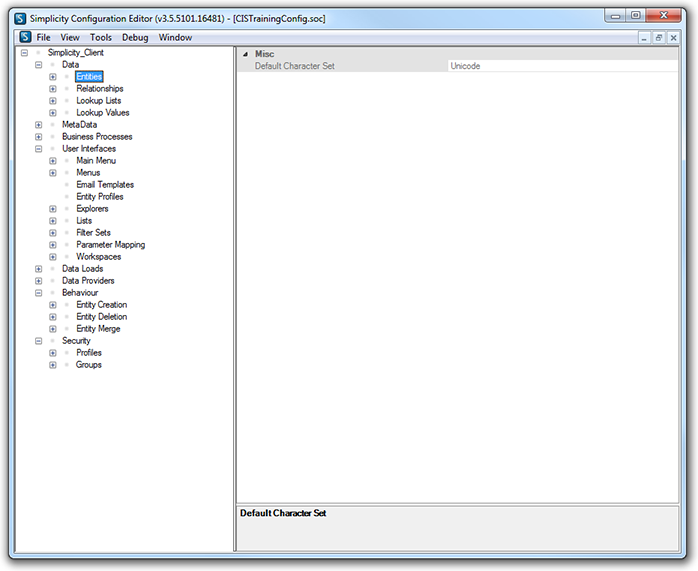Click the Default Character Set property label

295,66
